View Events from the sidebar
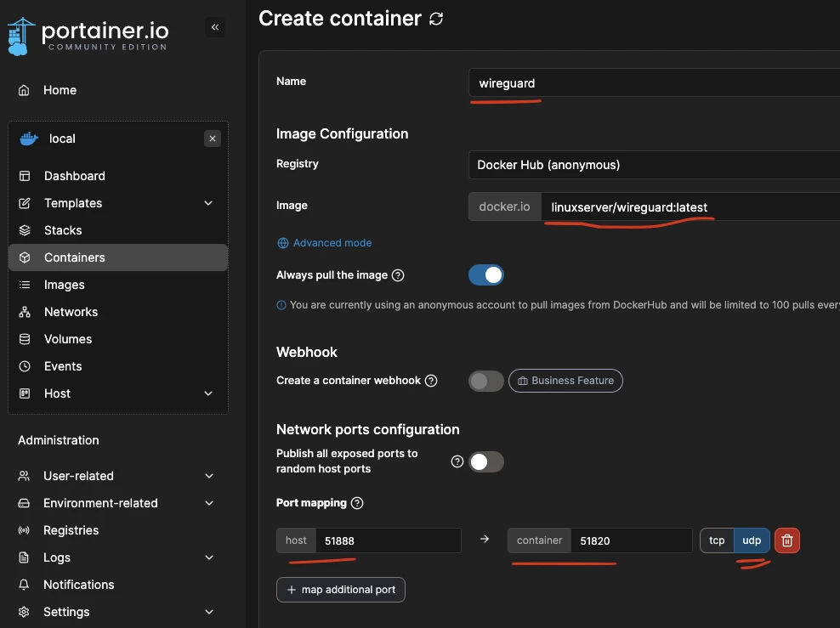 65,366
